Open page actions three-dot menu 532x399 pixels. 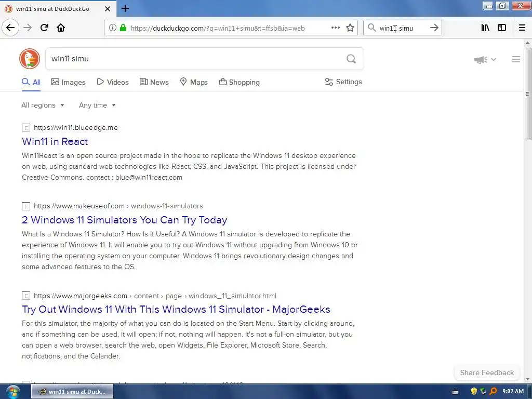tap(335, 28)
